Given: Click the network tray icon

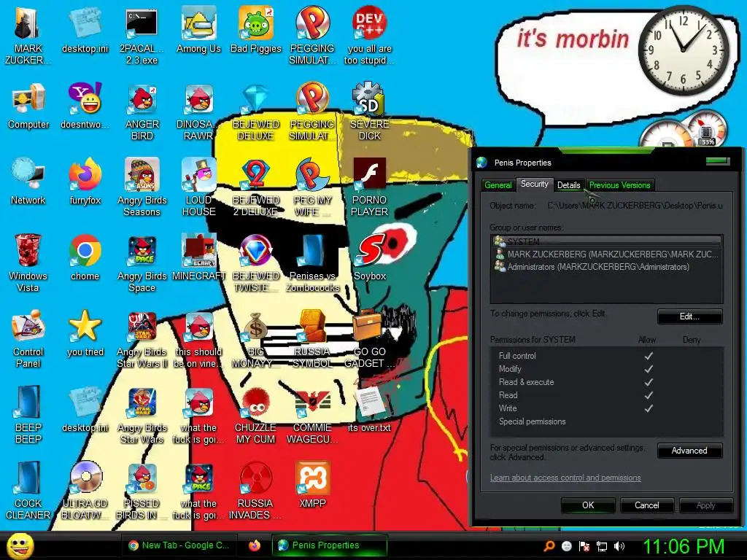Looking at the screenshot, I should point(602,546).
